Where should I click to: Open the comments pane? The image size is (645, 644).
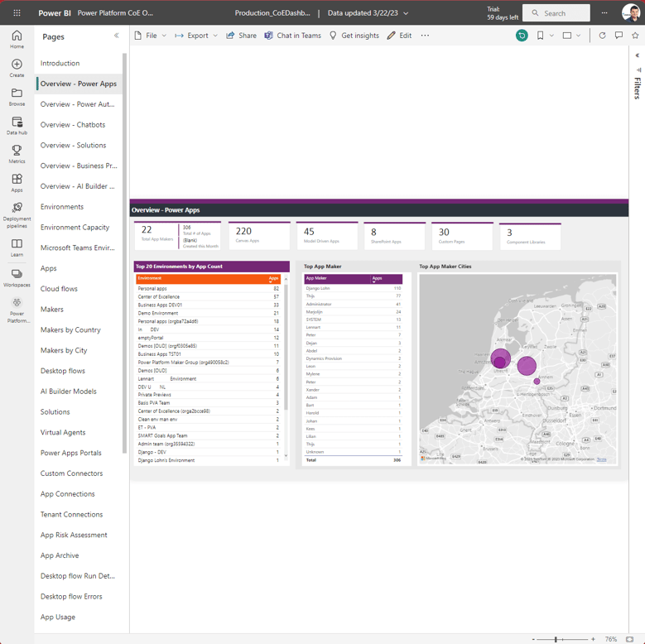click(x=619, y=36)
